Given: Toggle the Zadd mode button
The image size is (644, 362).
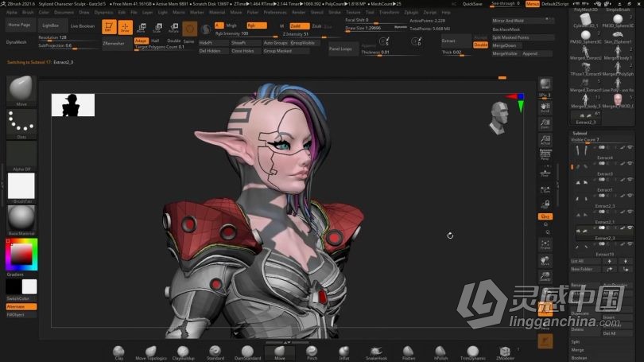Looking at the screenshot, I should [x=299, y=26].
